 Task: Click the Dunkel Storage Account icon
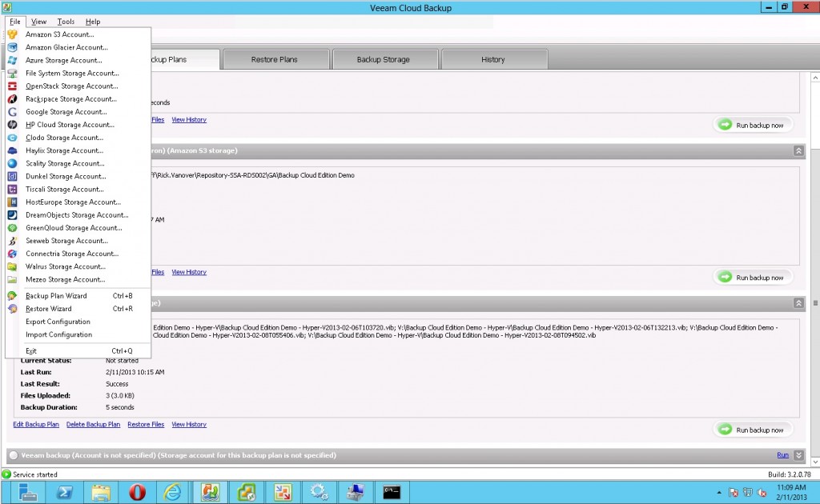click(x=13, y=176)
